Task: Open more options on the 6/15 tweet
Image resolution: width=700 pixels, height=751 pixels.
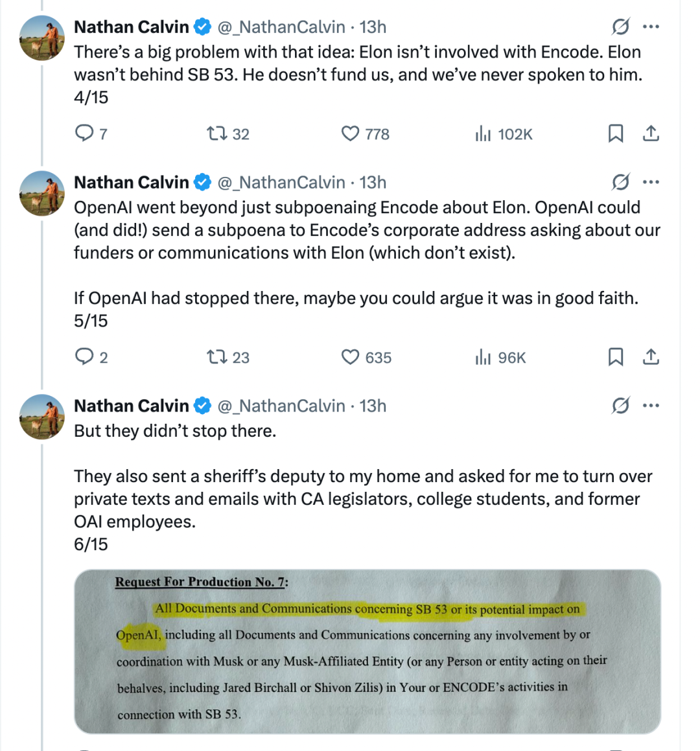Action: click(x=651, y=406)
